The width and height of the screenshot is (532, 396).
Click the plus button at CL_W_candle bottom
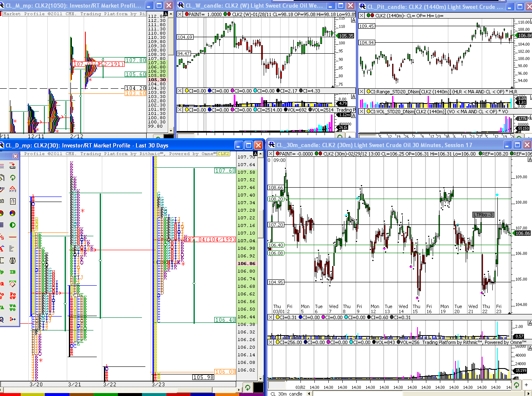coord(349,136)
